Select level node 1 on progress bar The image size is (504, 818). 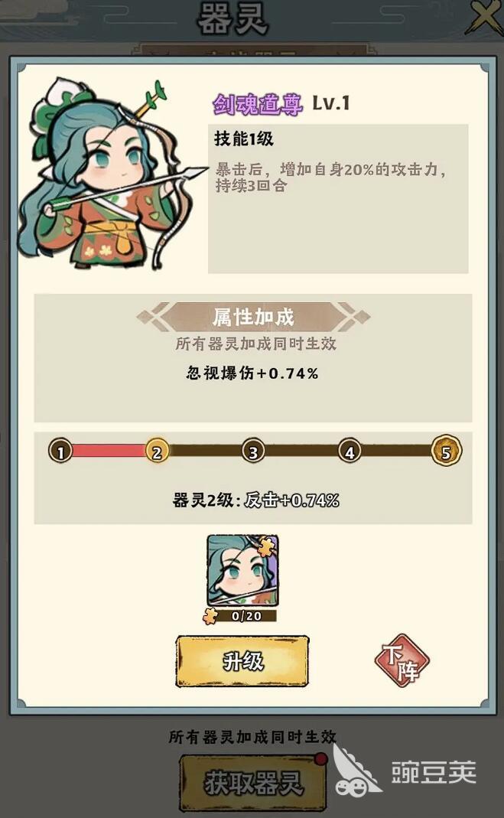click(61, 451)
